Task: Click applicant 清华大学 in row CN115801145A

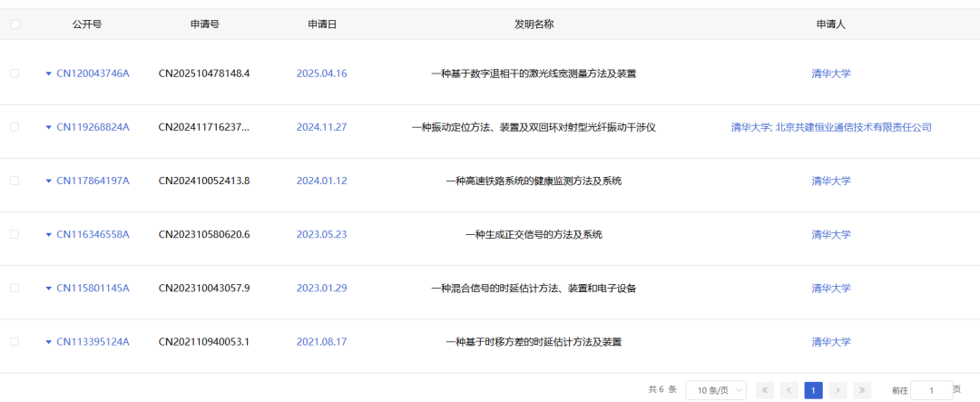Action: [831, 289]
